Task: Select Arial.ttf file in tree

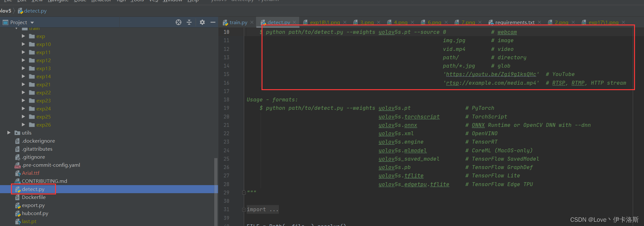Action: coord(31,173)
